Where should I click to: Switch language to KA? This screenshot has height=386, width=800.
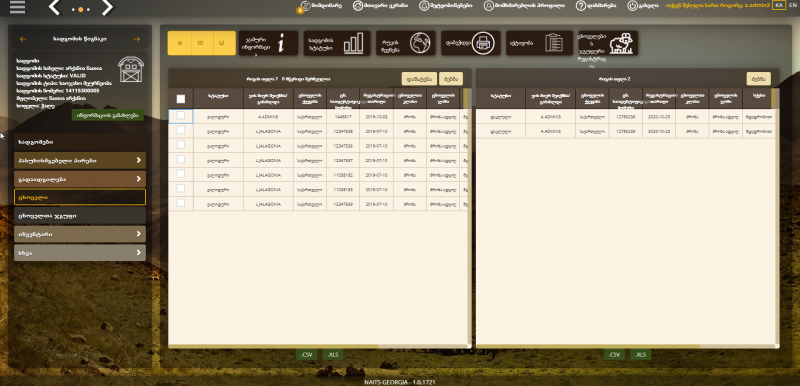[779, 5]
